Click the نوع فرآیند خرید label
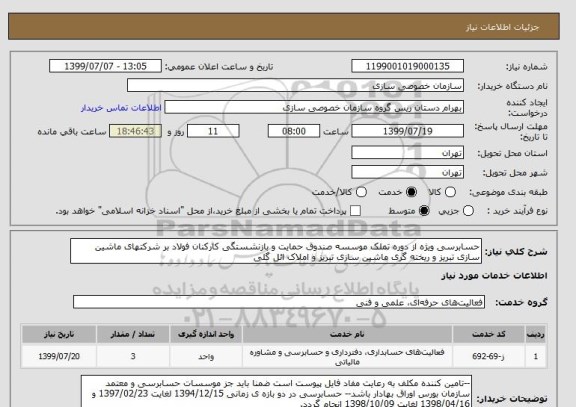 click(517, 211)
